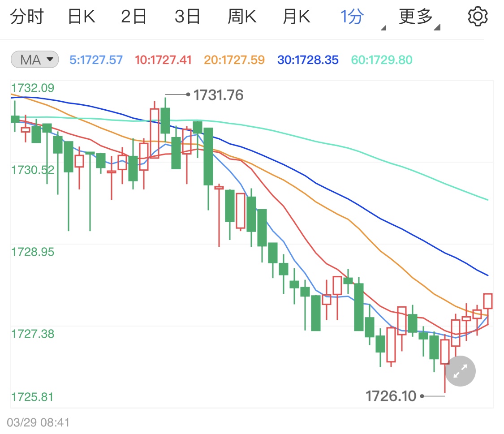Click the 1728.95 axis label
Viewport: 504px width, 434px height.
click(x=33, y=252)
